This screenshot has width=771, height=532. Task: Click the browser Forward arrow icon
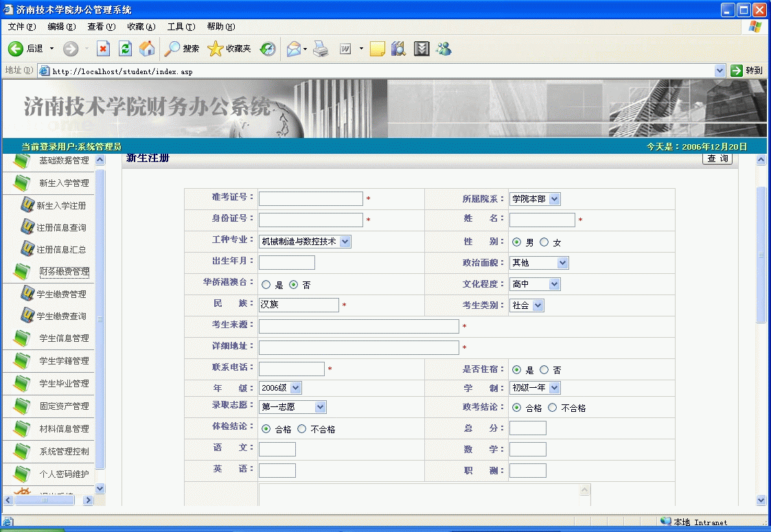[71, 48]
